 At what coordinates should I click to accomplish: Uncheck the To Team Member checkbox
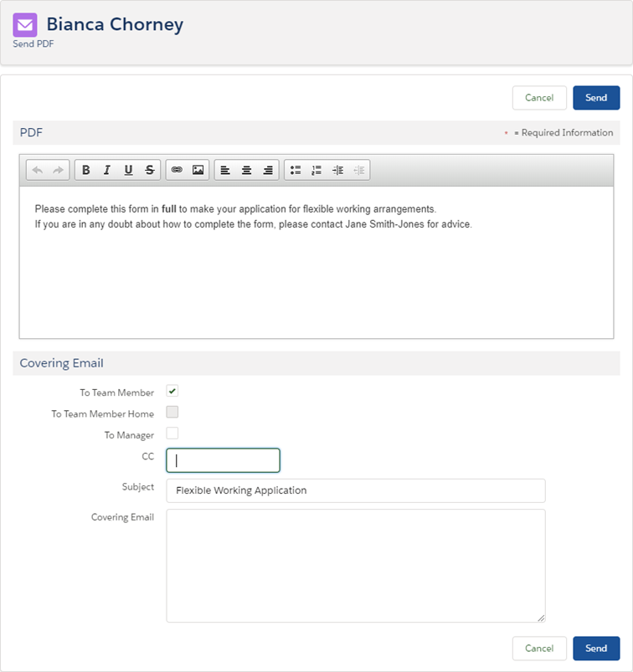pyautogui.click(x=172, y=391)
